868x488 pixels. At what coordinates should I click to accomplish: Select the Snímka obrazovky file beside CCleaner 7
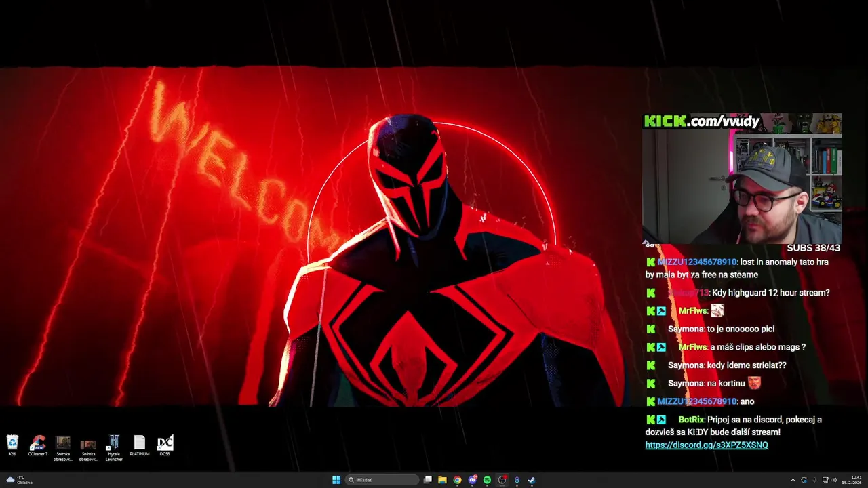click(x=63, y=447)
